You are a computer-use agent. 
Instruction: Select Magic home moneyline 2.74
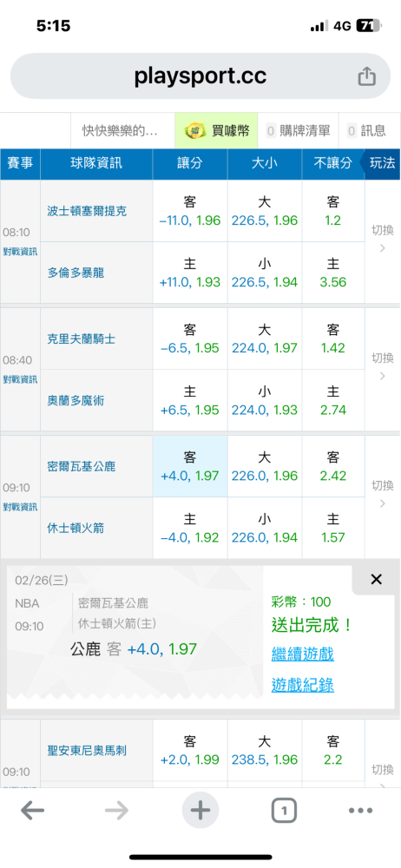point(333,401)
